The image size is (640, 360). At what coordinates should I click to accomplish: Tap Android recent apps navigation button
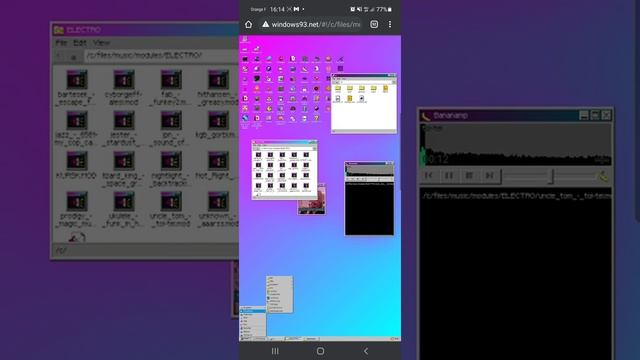point(275,351)
